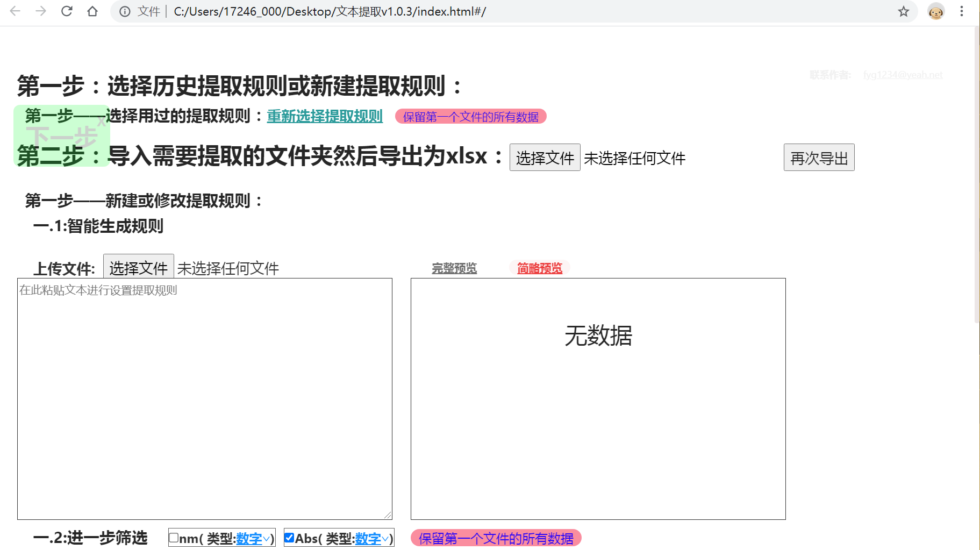Click the 再次导出 button
This screenshot has height=550, width=980.
(819, 158)
